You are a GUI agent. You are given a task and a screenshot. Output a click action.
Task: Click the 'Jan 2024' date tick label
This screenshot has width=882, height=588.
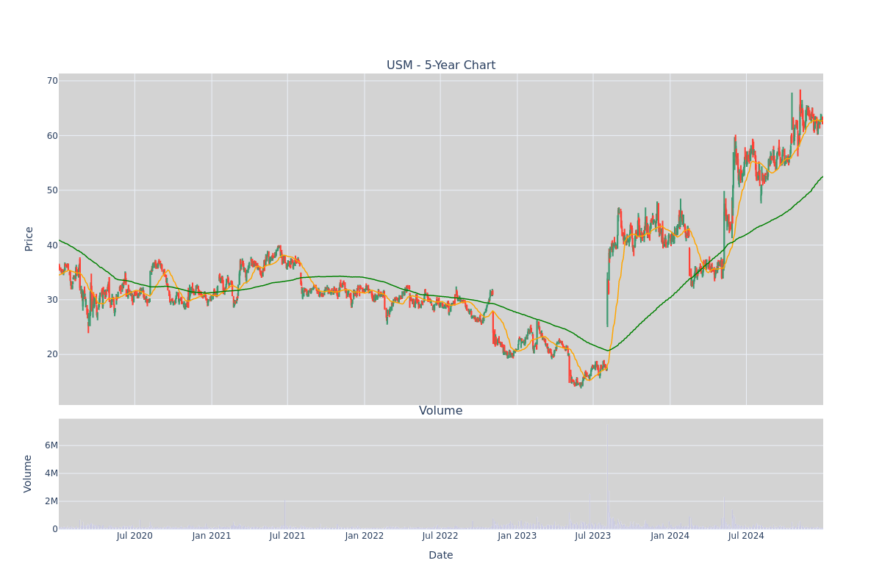[x=670, y=536]
